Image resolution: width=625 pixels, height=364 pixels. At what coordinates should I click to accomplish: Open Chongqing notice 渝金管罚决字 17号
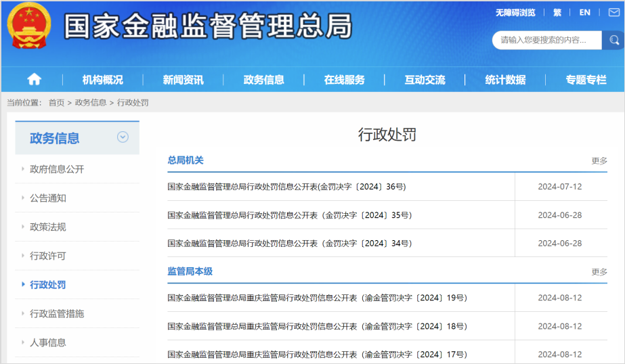[318, 355]
